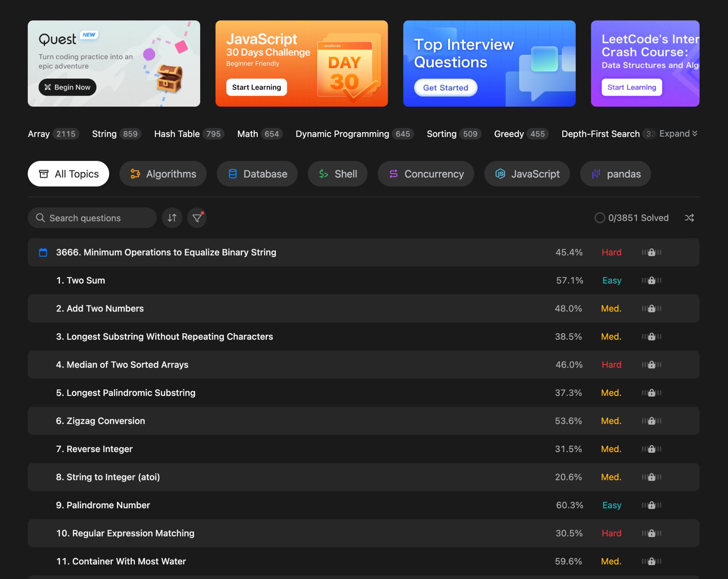This screenshot has width=728, height=579.
Task: Click lock icon on Regular Expression Matching row
Action: point(651,533)
